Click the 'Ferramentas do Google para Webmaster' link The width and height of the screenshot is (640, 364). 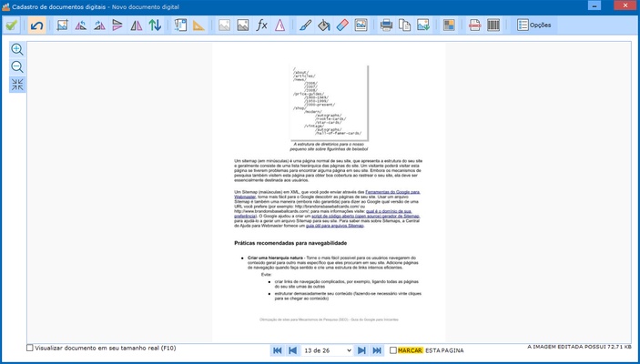(391, 192)
